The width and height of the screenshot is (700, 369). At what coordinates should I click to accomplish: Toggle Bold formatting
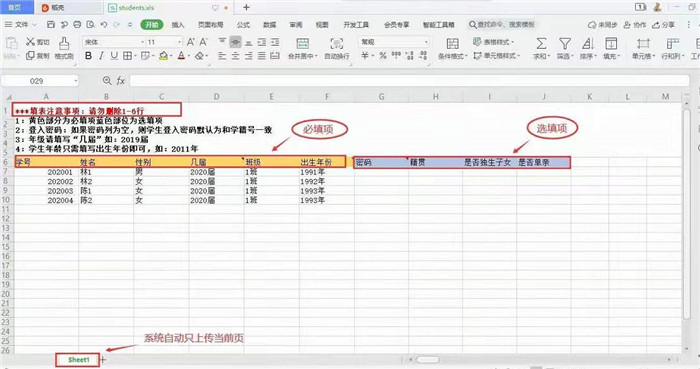click(88, 56)
